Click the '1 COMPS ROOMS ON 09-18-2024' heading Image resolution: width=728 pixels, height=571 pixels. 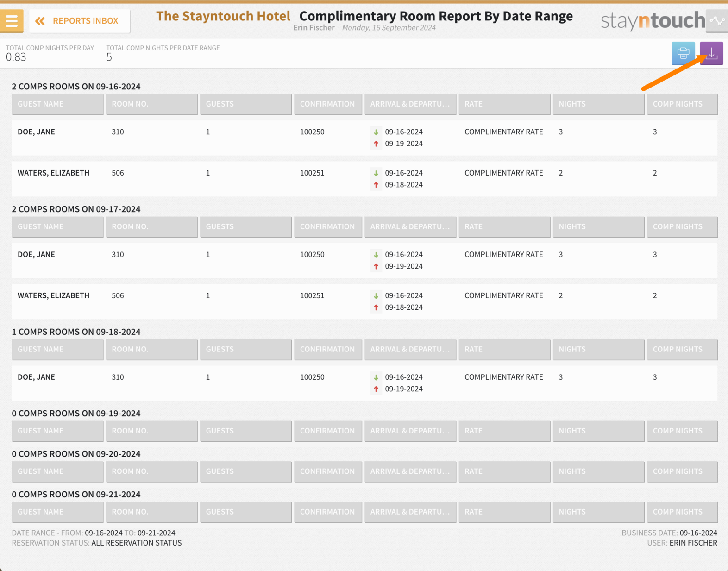pos(76,332)
